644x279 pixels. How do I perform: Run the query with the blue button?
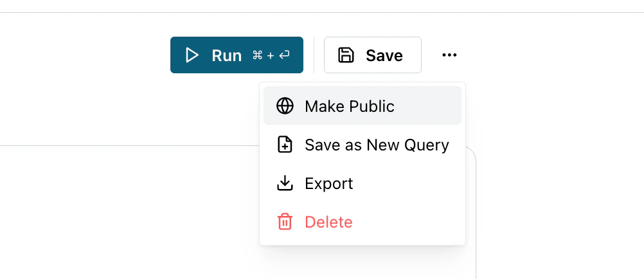(x=237, y=55)
